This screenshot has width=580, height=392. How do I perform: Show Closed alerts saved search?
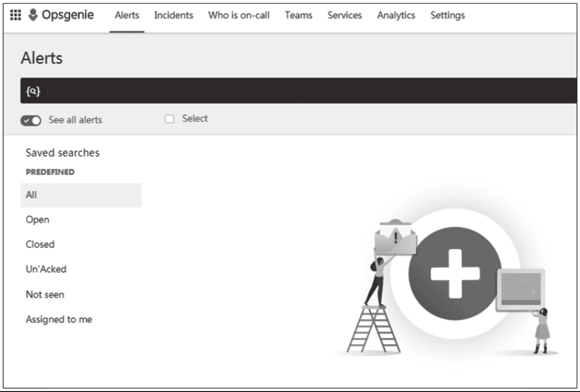(40, 244)
